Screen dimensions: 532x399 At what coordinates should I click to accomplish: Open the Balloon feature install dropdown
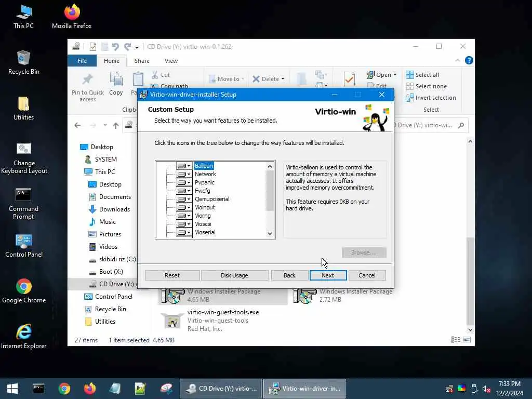184,166
